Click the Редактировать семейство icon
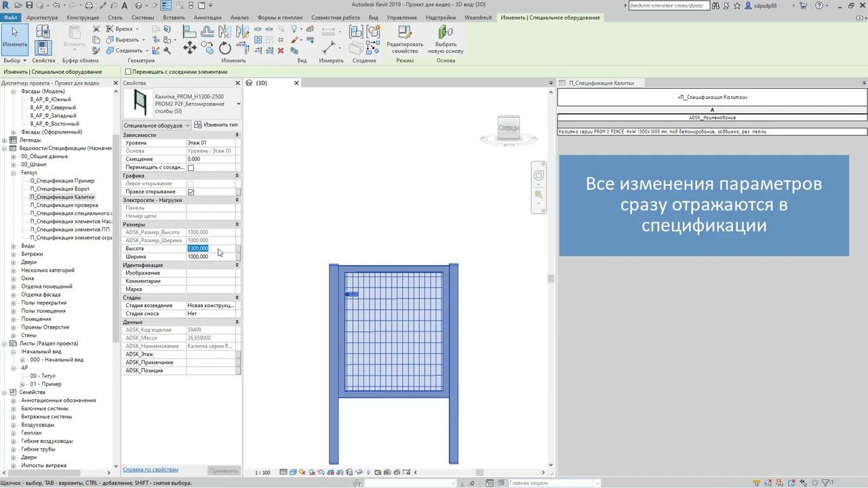The width and height of the screenshot is (868, 488). point(405,39)
